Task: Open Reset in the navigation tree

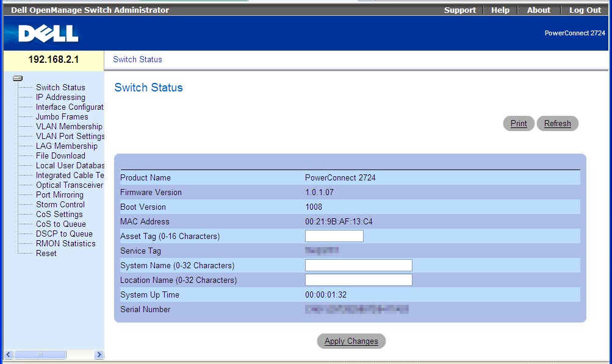Action: point(46,253)
